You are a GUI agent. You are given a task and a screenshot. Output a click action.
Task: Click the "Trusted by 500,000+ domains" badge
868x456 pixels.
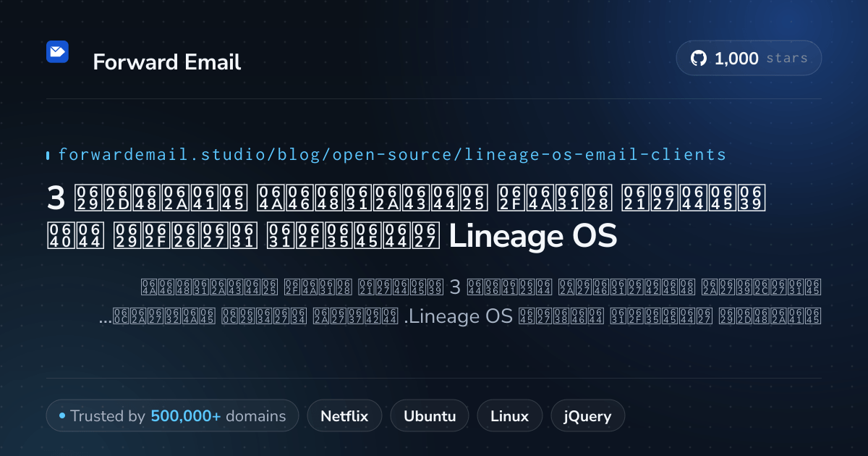pyautogui.click(x=172, y=416)
